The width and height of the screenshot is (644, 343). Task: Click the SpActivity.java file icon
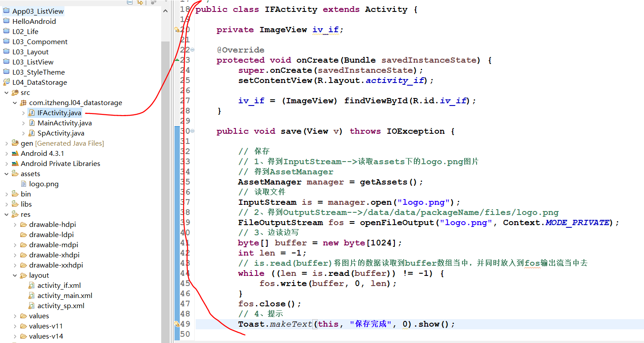click(x=32, y=133)
